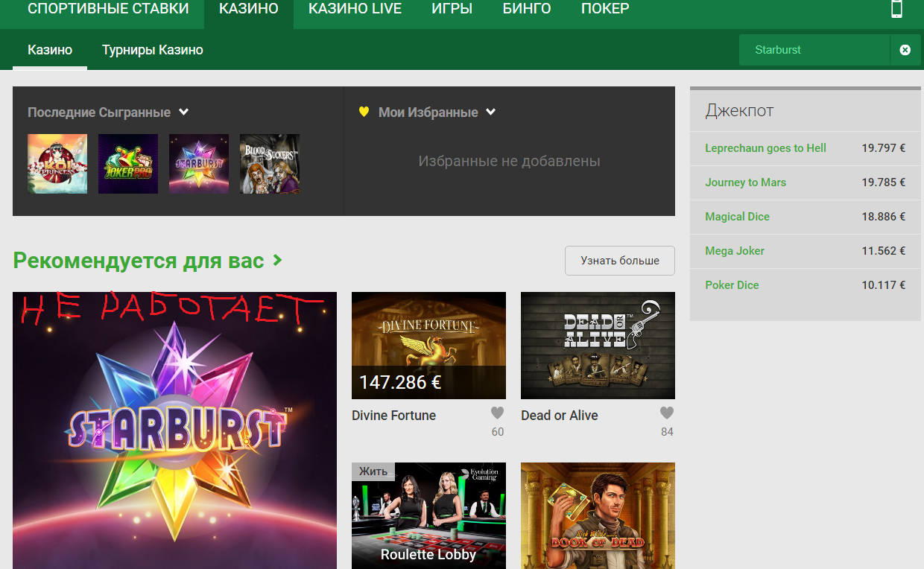
Task: Select the Казино main menu item
Action: [x=249, y=9]
